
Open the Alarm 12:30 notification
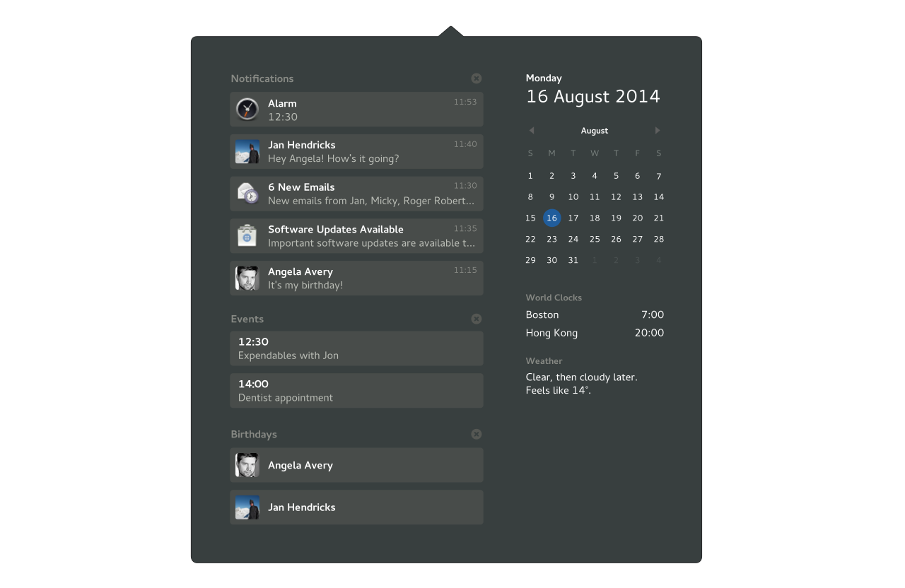tap(356, 110)
